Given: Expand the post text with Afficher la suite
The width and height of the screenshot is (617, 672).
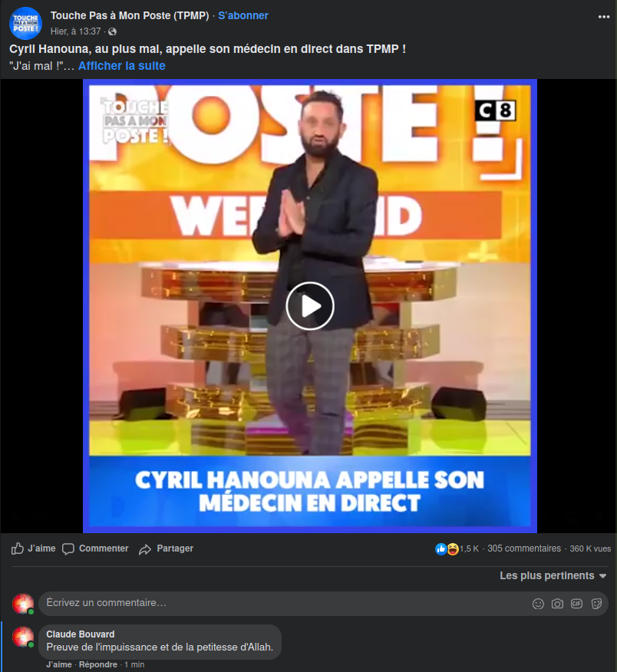Looking at the screenshot, I should (x=122, y=65).
